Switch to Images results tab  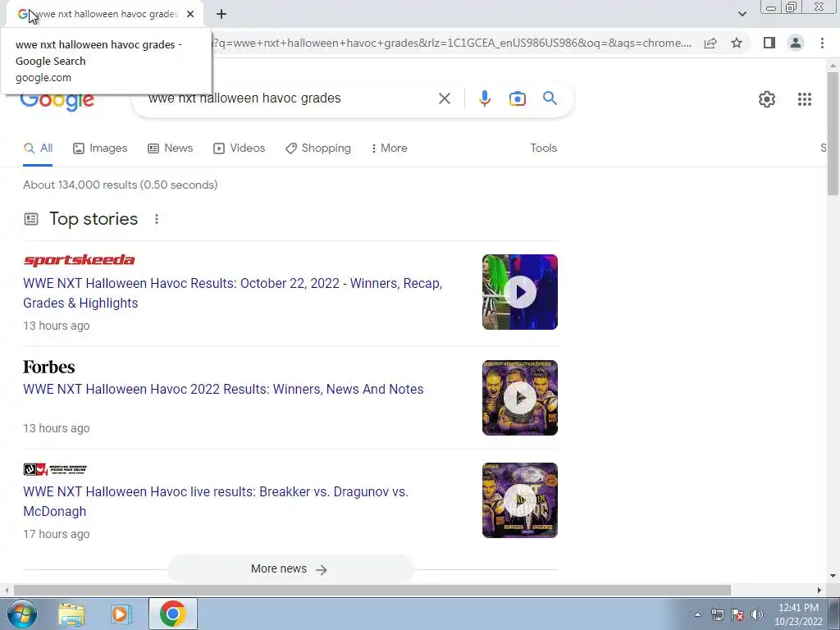(x=100, y=148)
